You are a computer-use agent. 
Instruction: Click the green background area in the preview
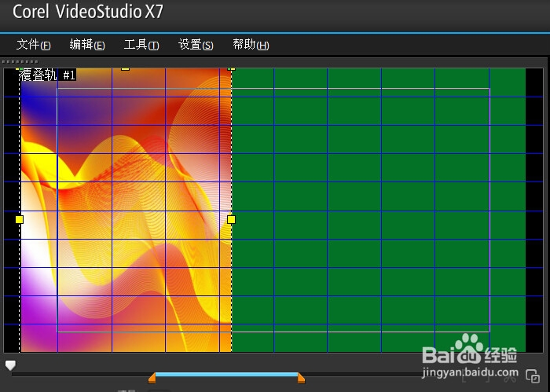tap(379, 211)
